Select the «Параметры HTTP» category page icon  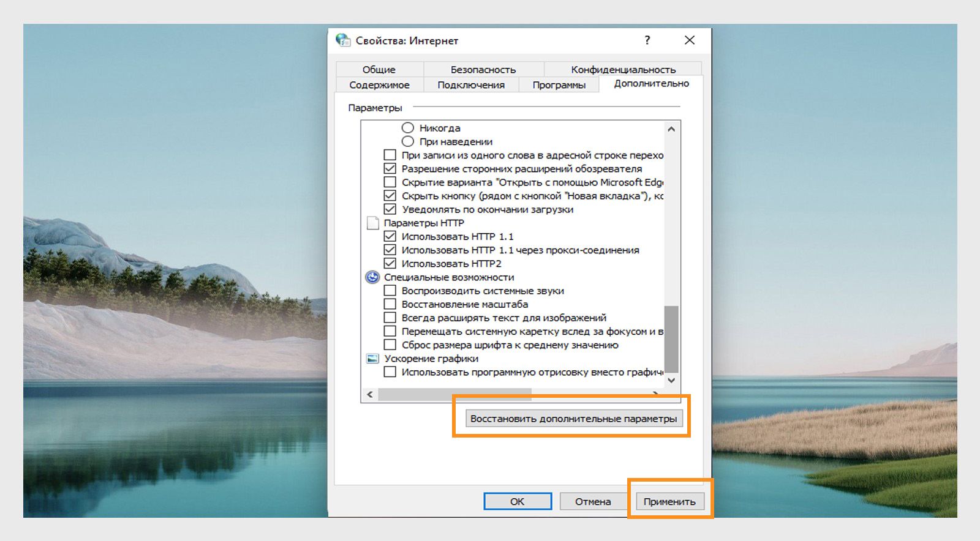click(x=372, y=223)
